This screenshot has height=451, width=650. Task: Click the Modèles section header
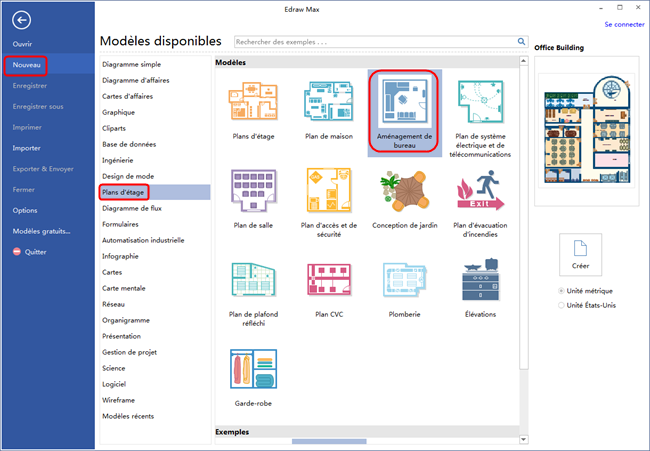click(x=366, y=63)
